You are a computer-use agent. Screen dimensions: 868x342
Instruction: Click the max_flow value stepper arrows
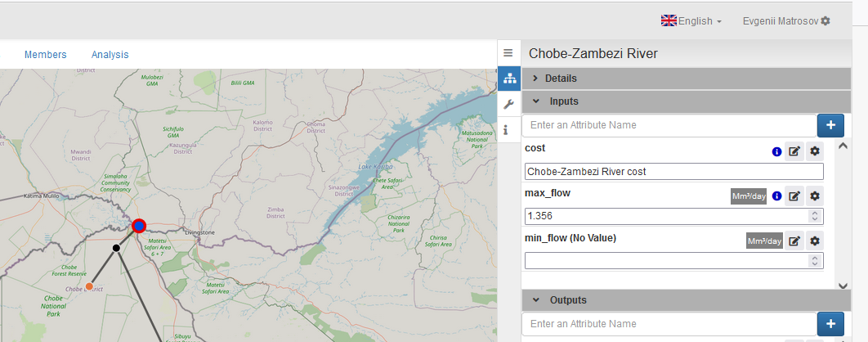(814, 216)
